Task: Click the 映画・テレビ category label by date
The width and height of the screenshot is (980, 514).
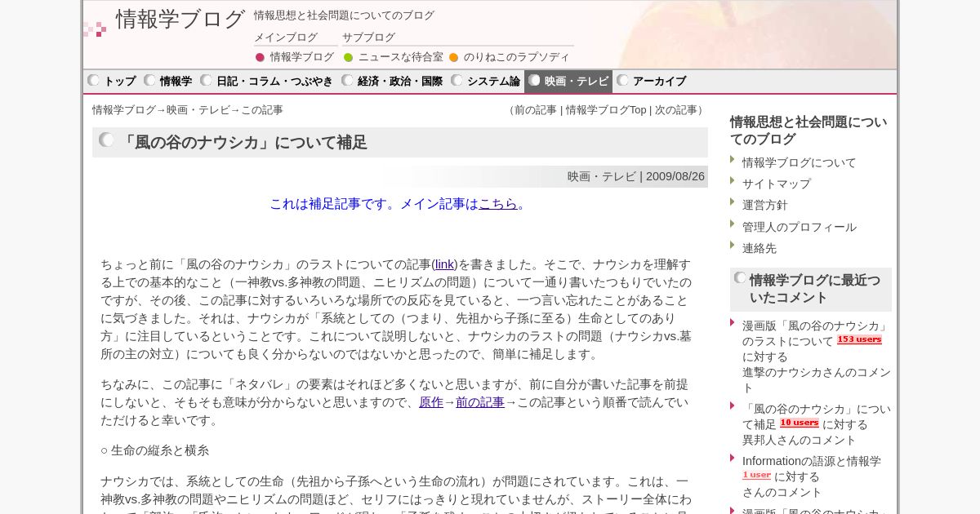Action: [x=602, y=176]
